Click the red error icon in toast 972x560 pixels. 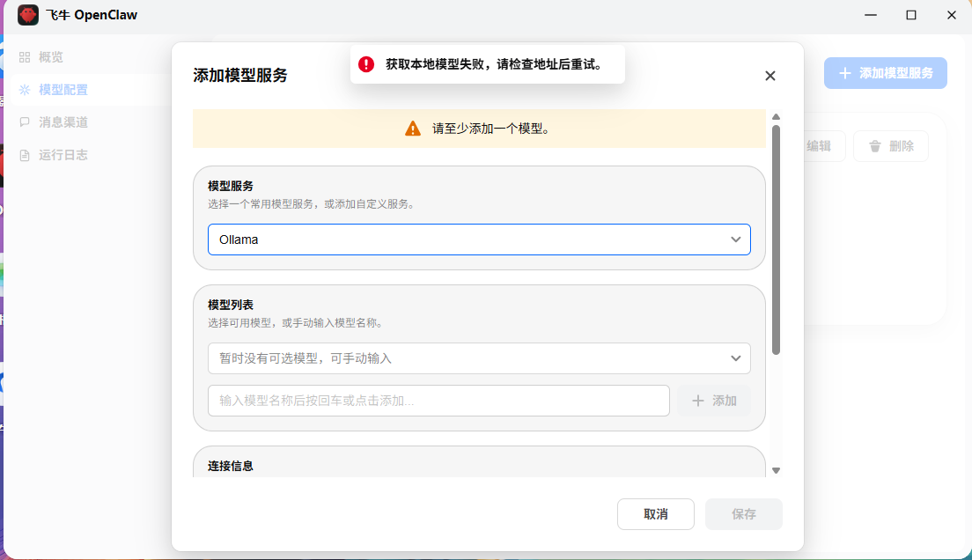[x=366, y=64]
